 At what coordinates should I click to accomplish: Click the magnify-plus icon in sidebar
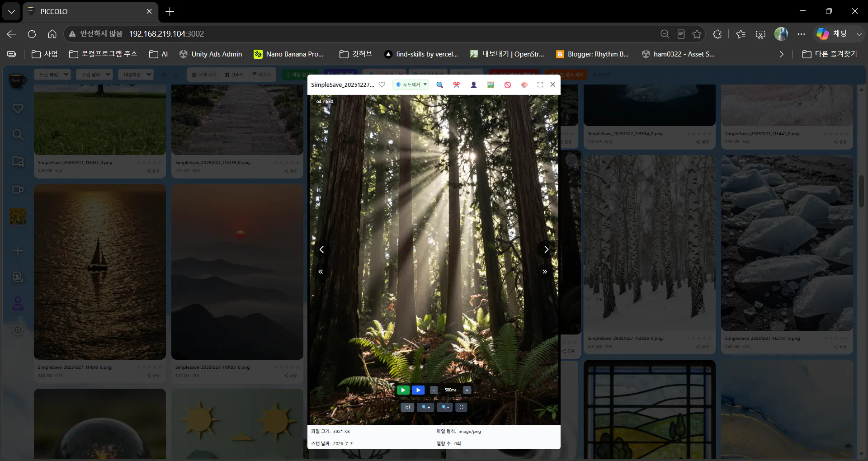(18, 277)
